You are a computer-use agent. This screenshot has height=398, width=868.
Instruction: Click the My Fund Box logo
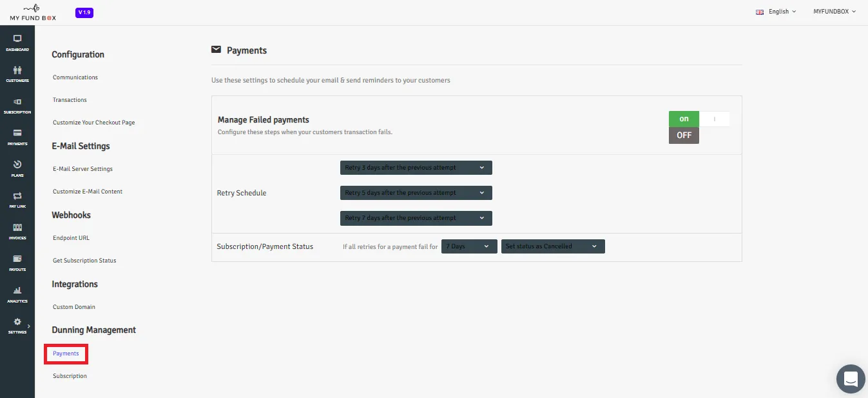(x=33, y=12)
